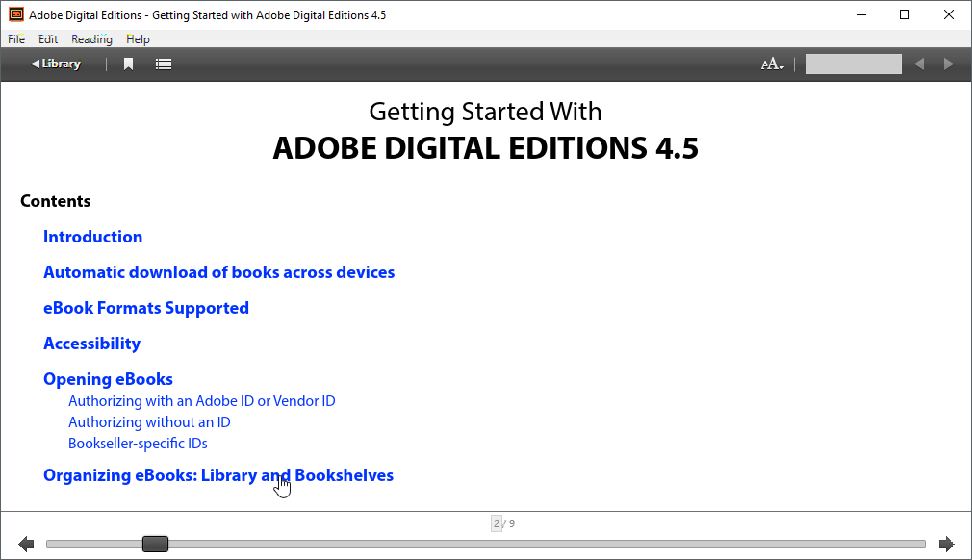Return to Library view
Screen dimensions: 972x560
(x=56, y=64)
